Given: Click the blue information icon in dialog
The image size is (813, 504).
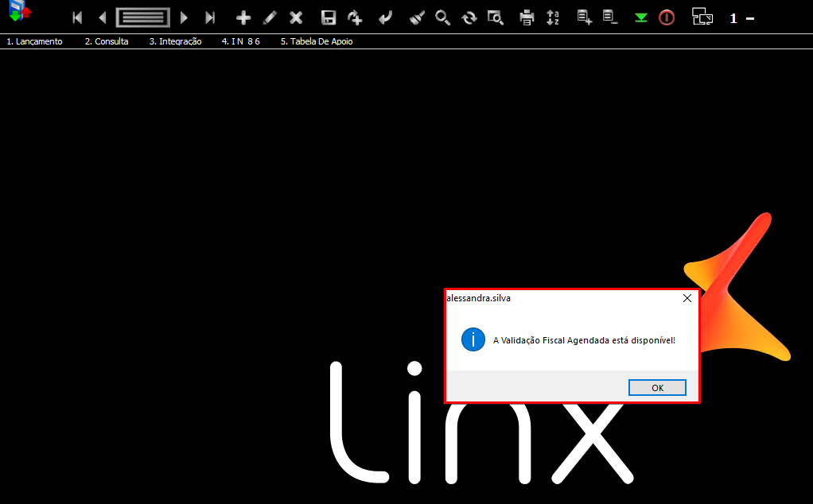Looking at the screenshot, I should coord(473,339).
